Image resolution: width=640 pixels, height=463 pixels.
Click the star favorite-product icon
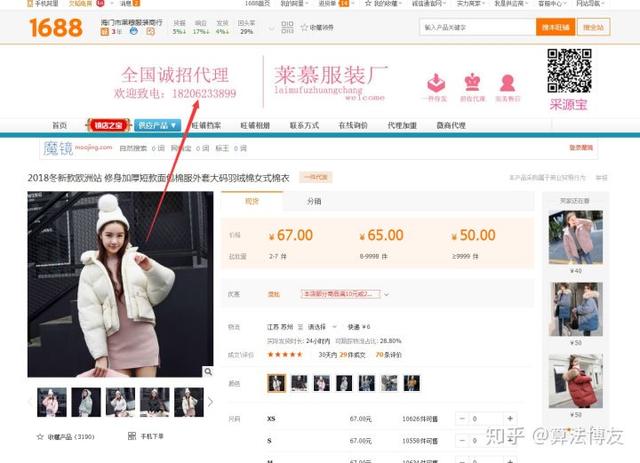coord(40,436)
